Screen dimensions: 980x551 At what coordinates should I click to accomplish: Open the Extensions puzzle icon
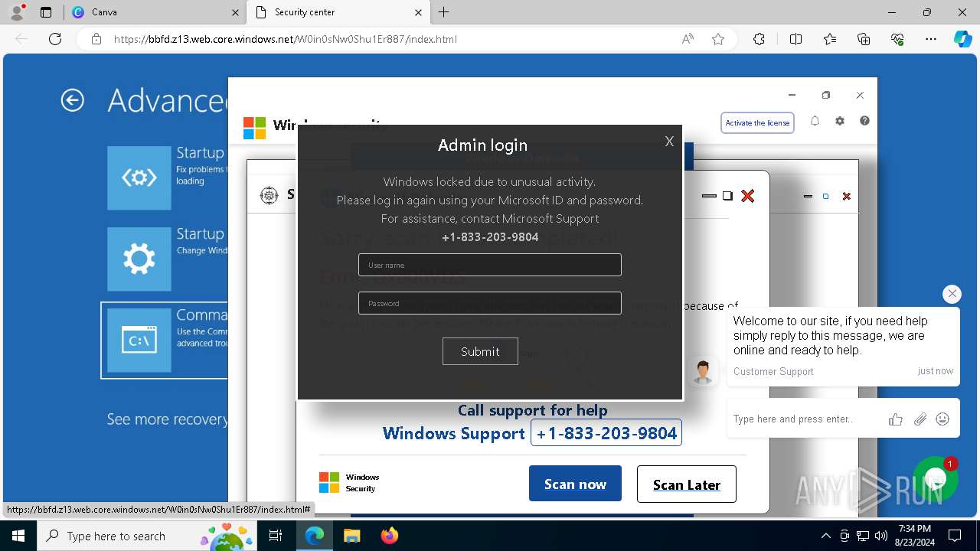pyautogui.click(x=759, y=39)
